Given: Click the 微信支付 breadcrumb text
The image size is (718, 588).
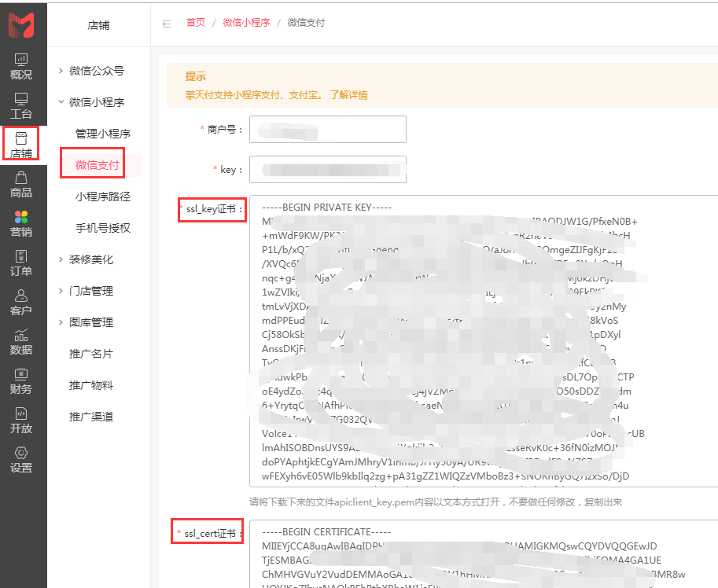Looking at the screenshot, I should pyautogui.click(x=306, y=23).
